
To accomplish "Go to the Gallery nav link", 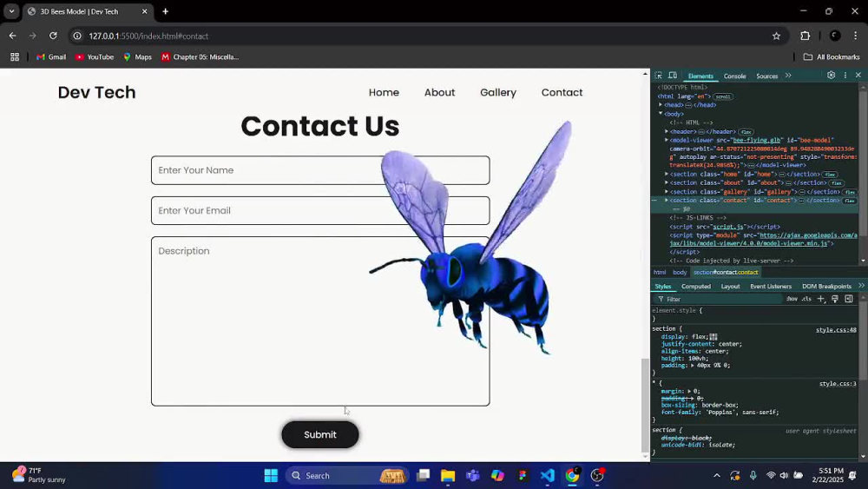I will (x=498, y=92).
